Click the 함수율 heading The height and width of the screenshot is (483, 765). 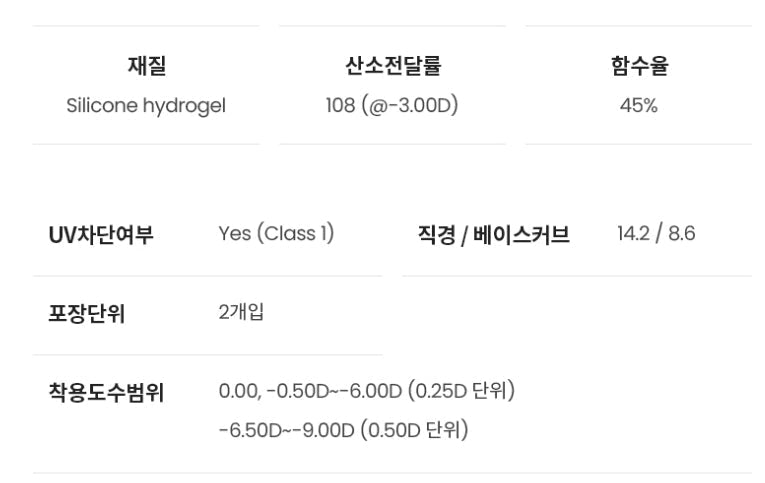[x=639, y=67]
